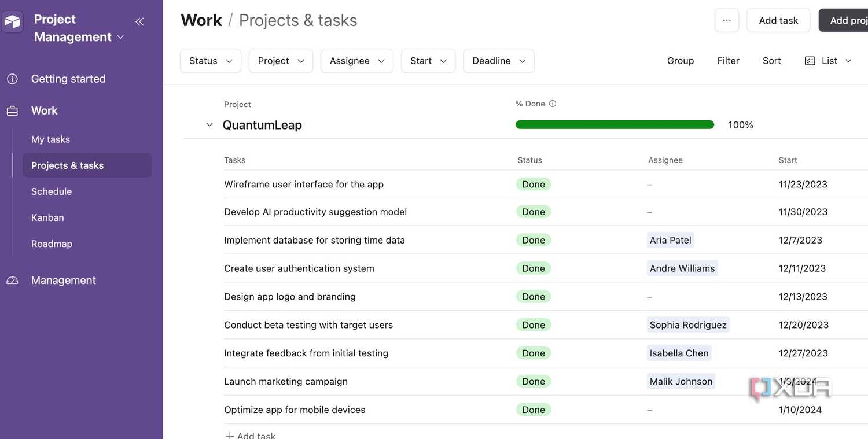Open task Implement database for storing time data
Screen dimensions: 868x439
[314, 240]
